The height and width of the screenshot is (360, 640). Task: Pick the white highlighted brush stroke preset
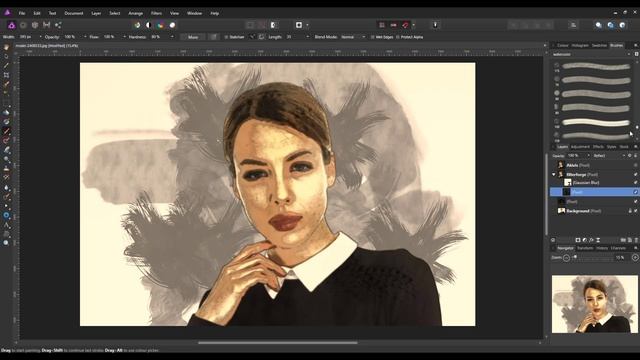[596, 122]
